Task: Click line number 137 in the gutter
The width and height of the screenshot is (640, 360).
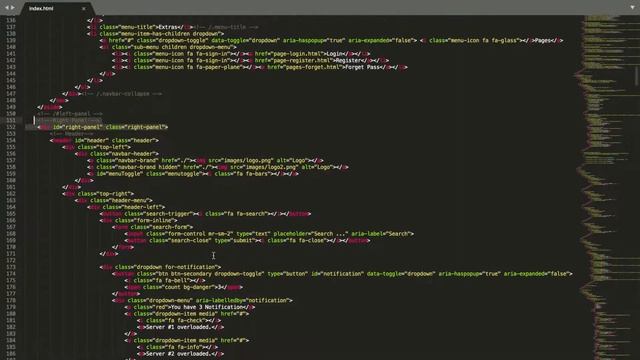Action: [11, 27]
